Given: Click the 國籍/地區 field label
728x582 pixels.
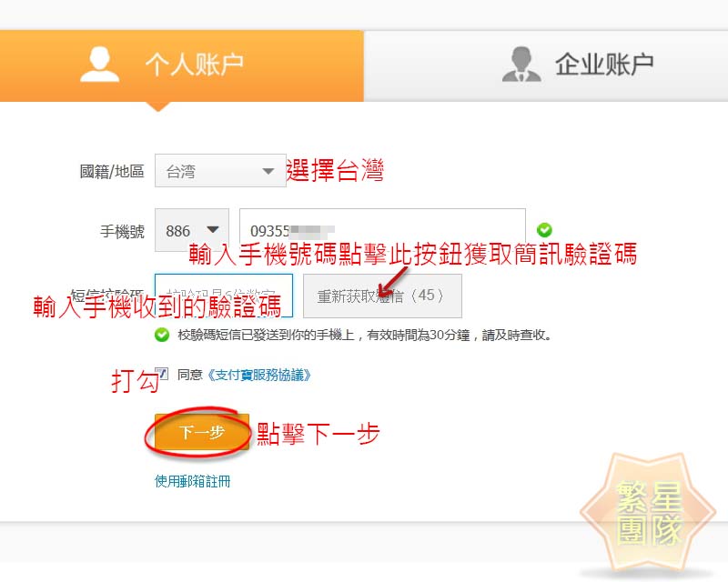Looking at the screenshot, I should [112, 171].
